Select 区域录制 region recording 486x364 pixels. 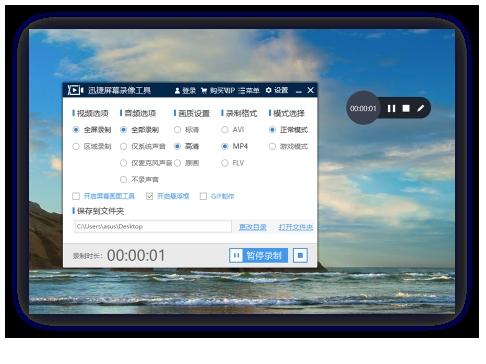(92, 146)
